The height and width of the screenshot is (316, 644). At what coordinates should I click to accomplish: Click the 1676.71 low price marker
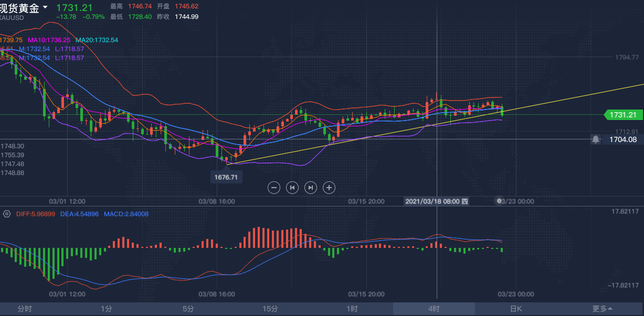pyautogui.click(x=226, y=177)
